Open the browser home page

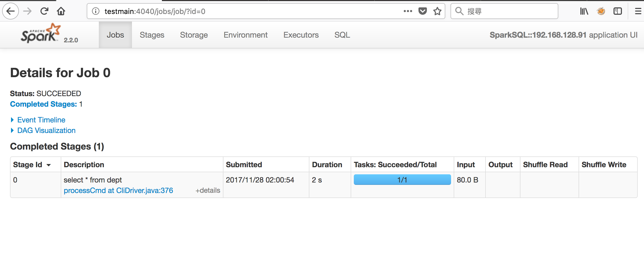61,11
